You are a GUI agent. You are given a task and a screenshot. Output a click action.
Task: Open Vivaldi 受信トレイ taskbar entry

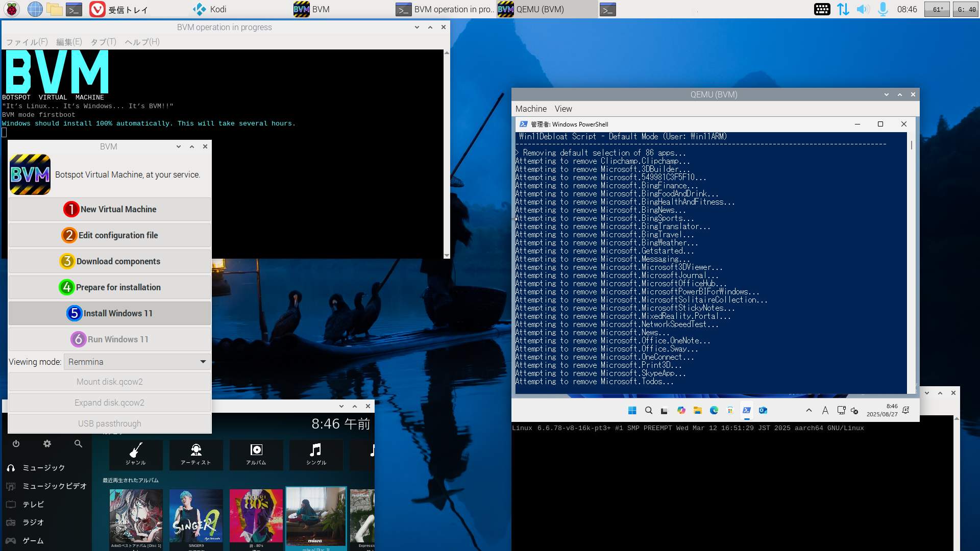point(118,9)
